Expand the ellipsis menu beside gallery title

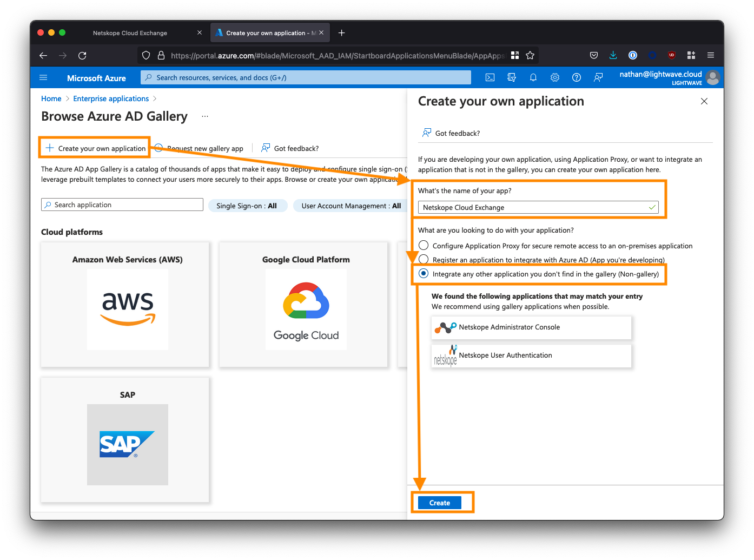(x=205, y=116)
